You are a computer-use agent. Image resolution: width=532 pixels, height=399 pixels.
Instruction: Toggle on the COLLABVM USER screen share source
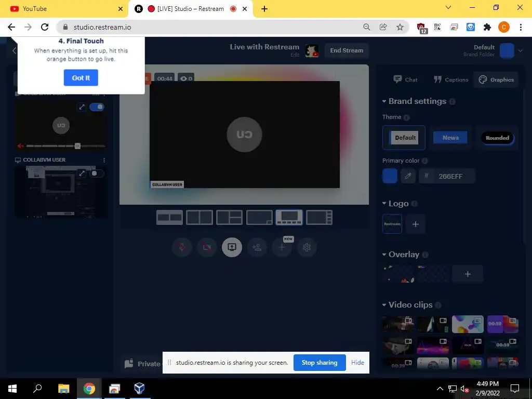pos(97,174)
